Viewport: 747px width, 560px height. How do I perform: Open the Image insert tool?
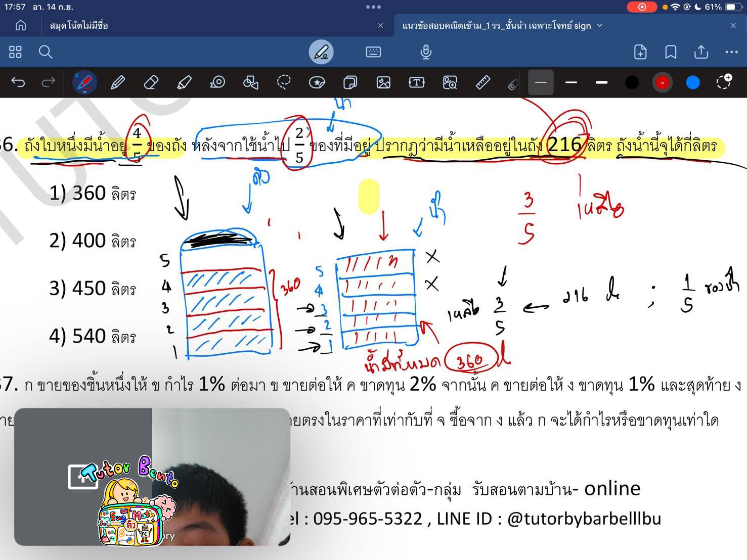[x=383, y=82]
